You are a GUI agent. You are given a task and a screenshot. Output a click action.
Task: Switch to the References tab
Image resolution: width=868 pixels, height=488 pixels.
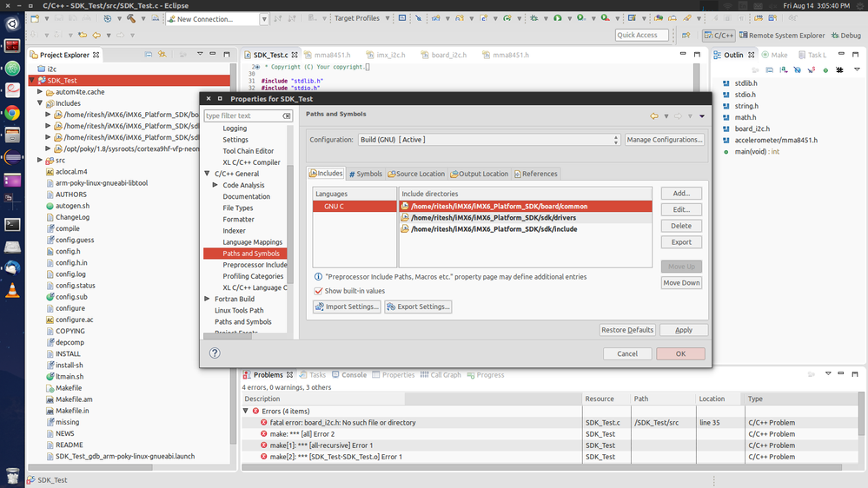[x=536, y=174]
